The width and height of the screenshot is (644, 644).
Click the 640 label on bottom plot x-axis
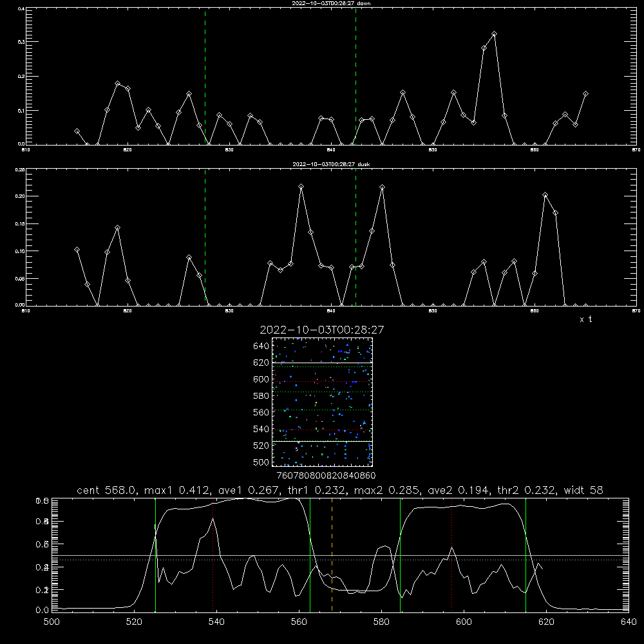point(629,622)
